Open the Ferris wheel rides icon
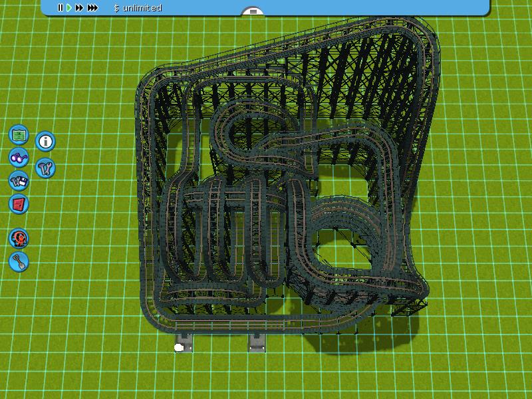Viewport: 532px width, 399px height. [x=19, y=239]
